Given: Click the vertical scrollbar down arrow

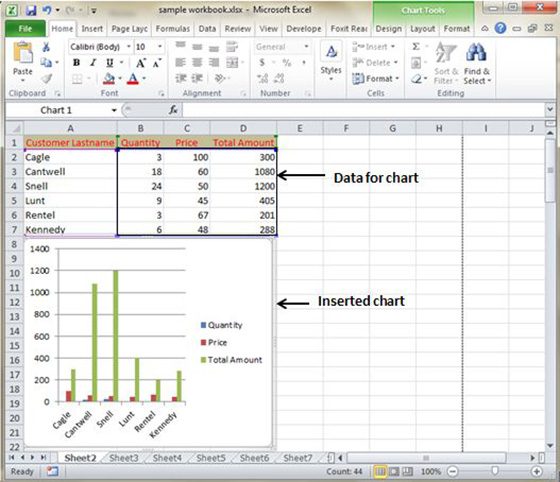Looking at the screenshot, I should [x=550, y=445].
